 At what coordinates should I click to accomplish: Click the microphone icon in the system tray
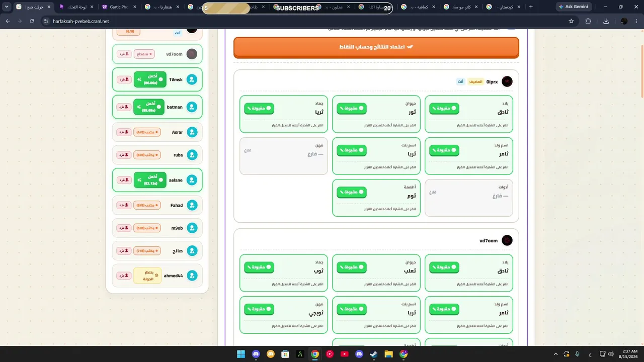point(577,354)
